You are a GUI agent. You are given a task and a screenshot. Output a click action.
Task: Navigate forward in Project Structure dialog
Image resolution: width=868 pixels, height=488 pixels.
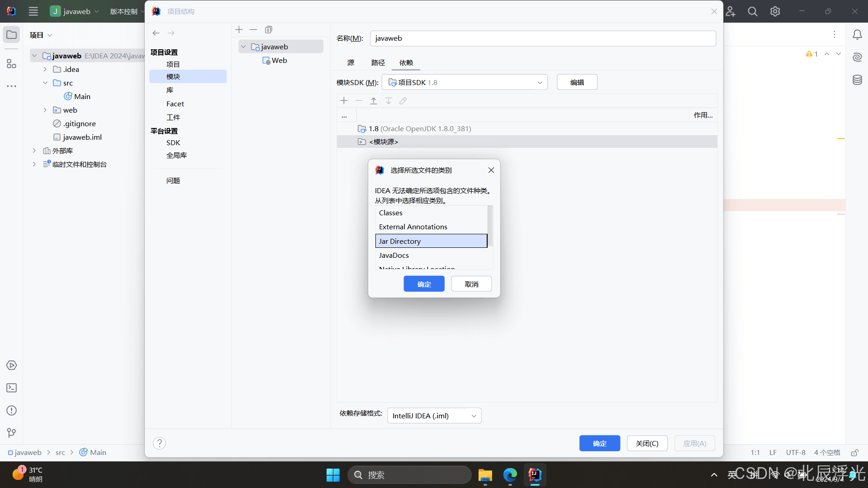click(x=171, y=33)
